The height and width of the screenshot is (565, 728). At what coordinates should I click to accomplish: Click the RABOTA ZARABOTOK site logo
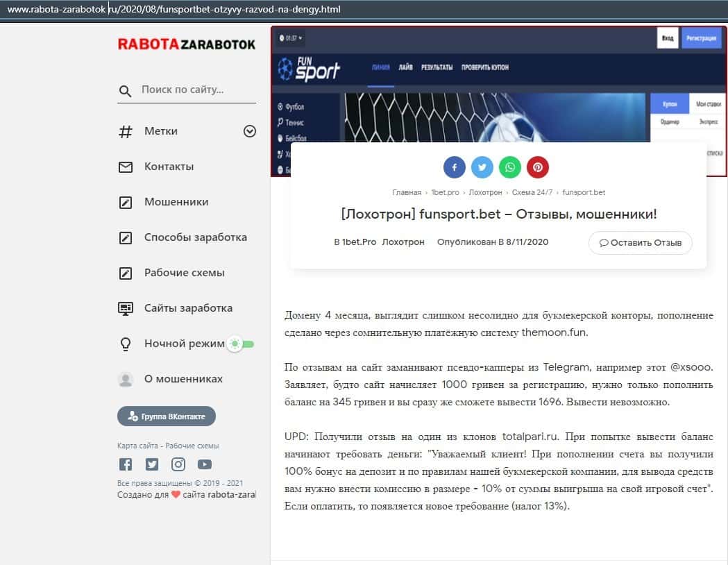coord(186,44)
